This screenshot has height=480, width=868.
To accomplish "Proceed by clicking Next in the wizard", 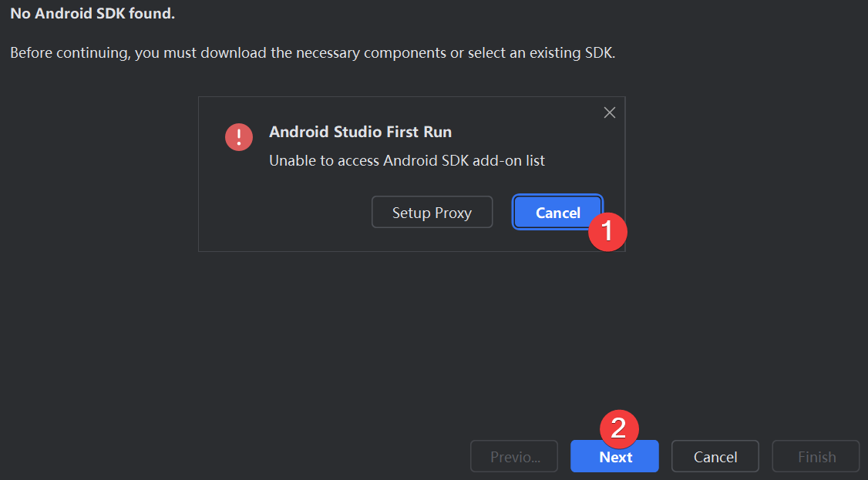I will pos(614,456).
